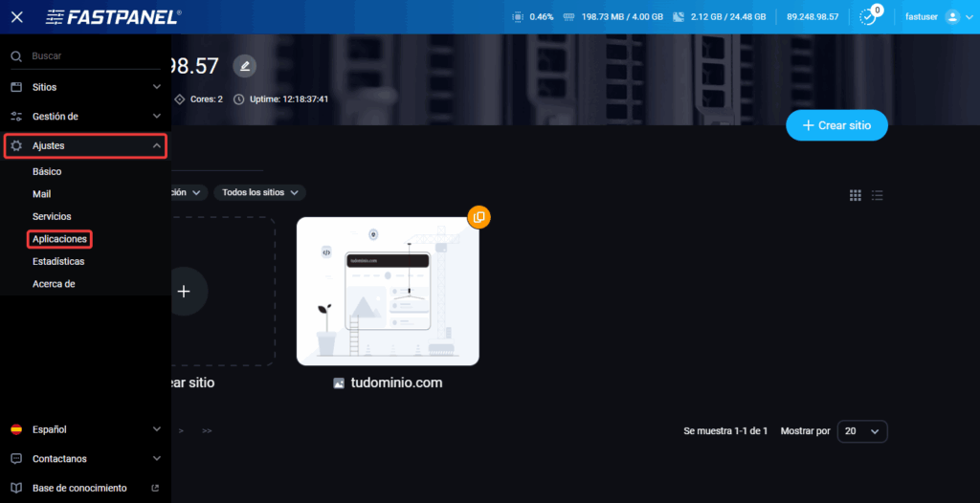Go to last page double arrow
This screenshot has width=980, height=503.
(x=207, y=431)
